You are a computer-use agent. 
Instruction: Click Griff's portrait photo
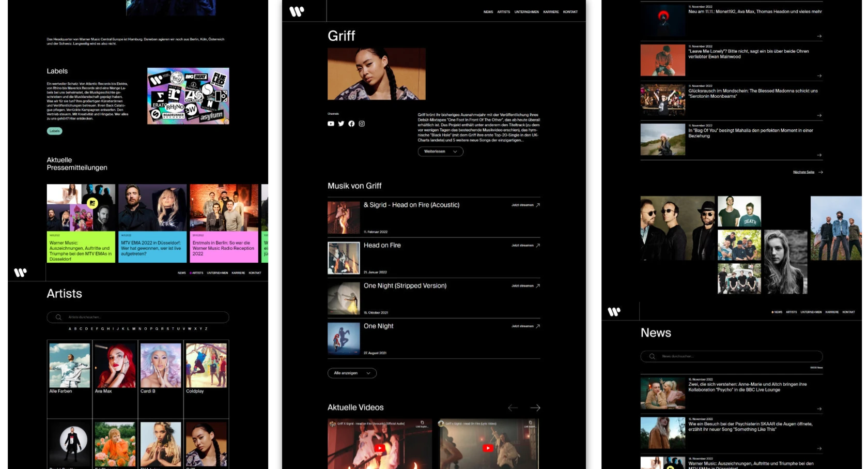(x=377, y=74)
